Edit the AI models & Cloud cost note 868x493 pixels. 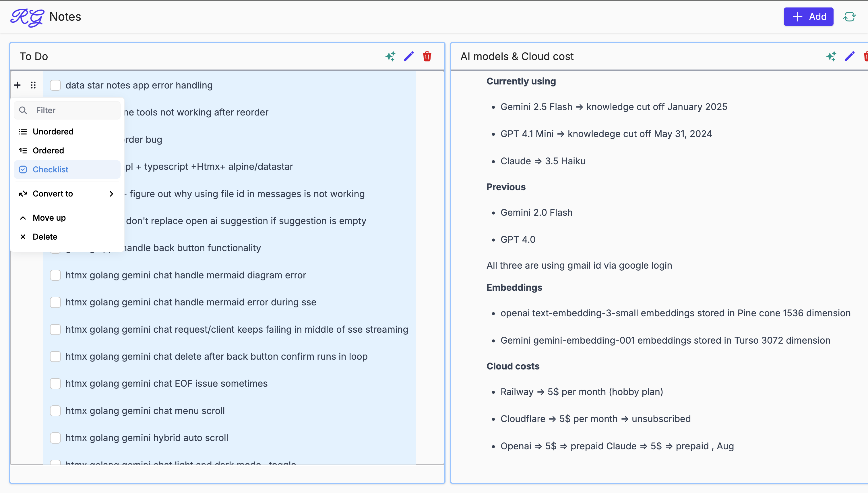[849, 56]
